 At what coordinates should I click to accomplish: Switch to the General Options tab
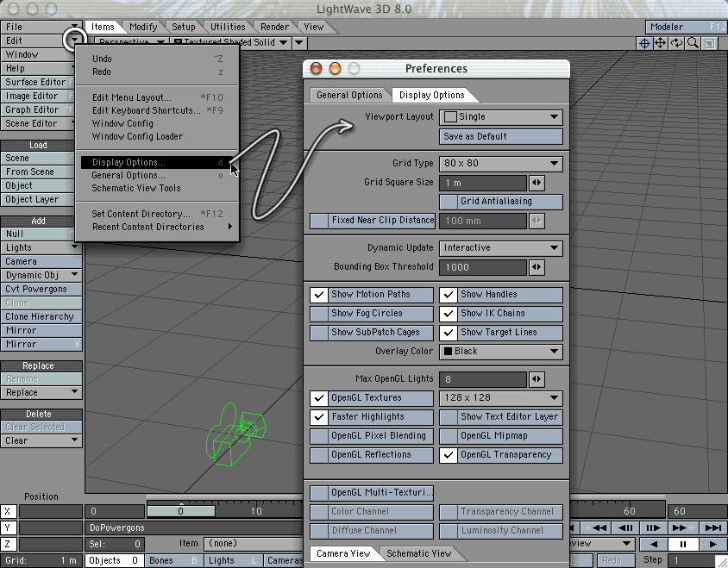(x=349, y=95)
